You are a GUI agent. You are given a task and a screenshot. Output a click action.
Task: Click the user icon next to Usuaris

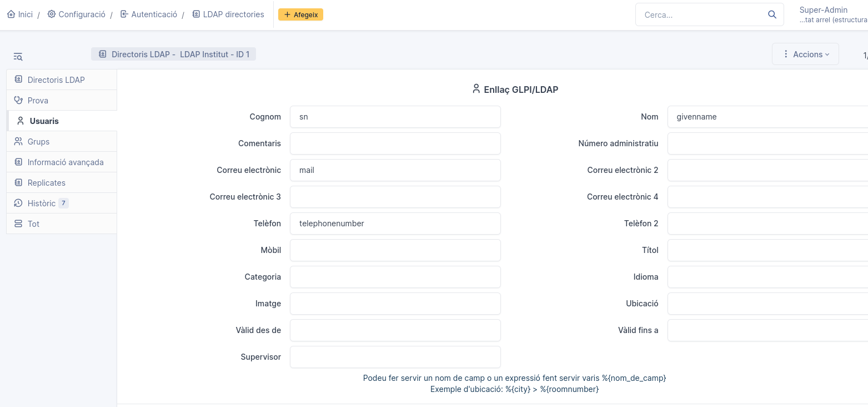click(x=21, y=121)
